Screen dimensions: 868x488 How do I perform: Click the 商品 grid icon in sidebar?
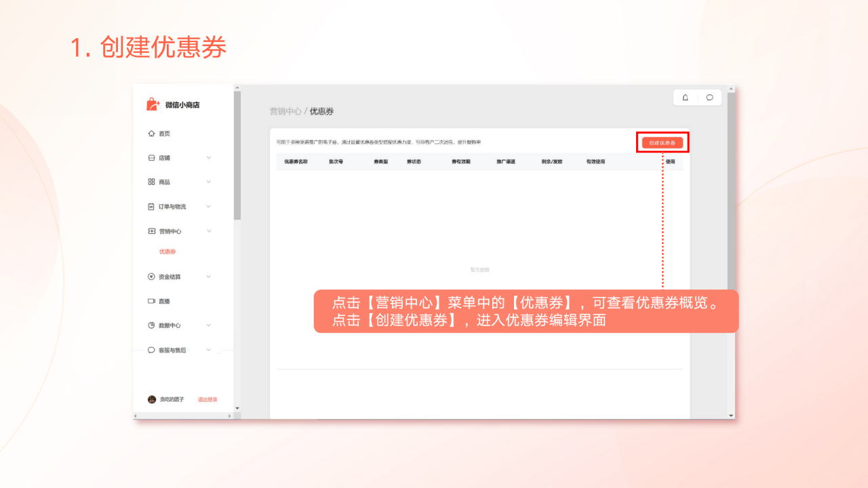151,182
